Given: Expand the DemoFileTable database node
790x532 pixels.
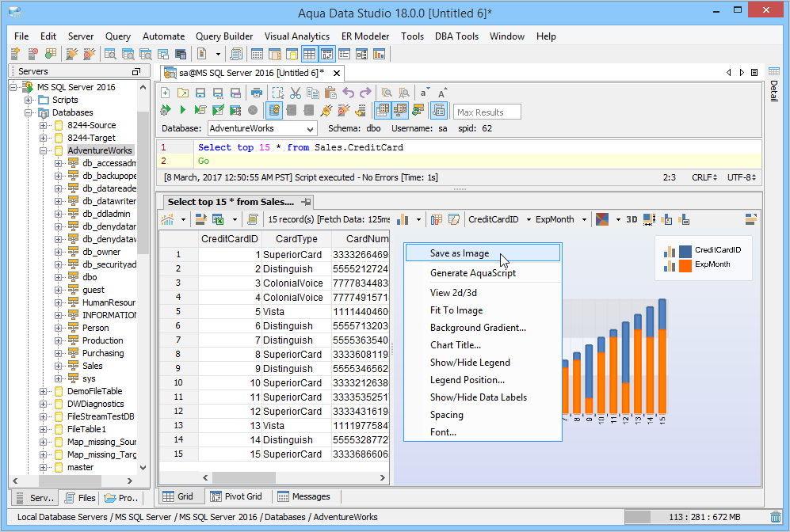Looking at the screenshot, I should (44, 391).
